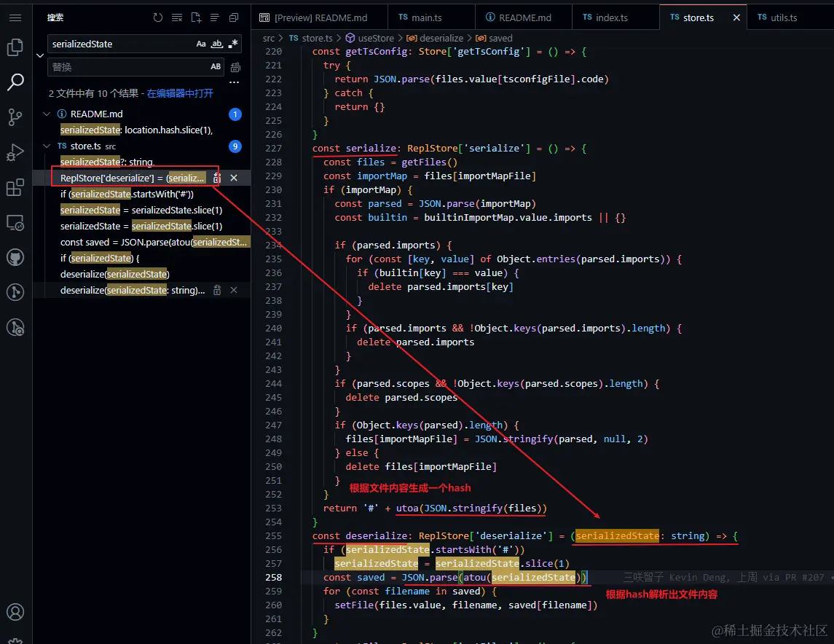Toggle Use Regular Expression in search
Image resolution: width=834 pixels, height=644 pixels.
(233, 44)
